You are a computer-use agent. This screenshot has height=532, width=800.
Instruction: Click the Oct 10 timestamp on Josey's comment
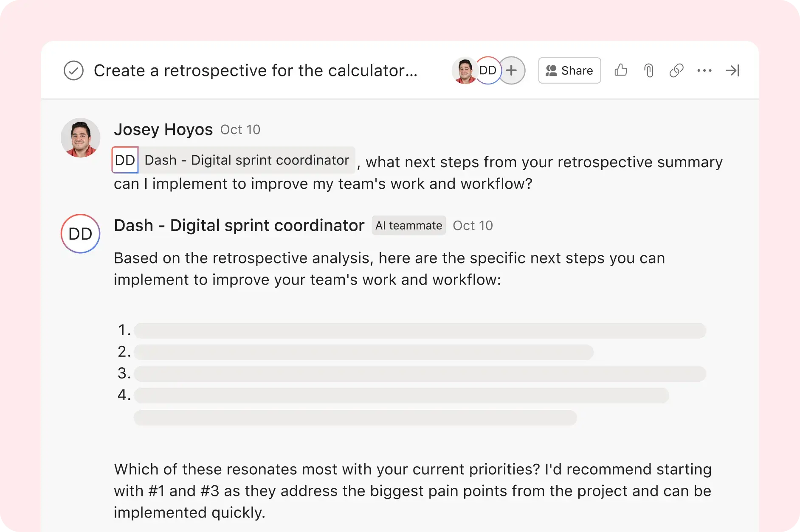(x=240, y=130)
